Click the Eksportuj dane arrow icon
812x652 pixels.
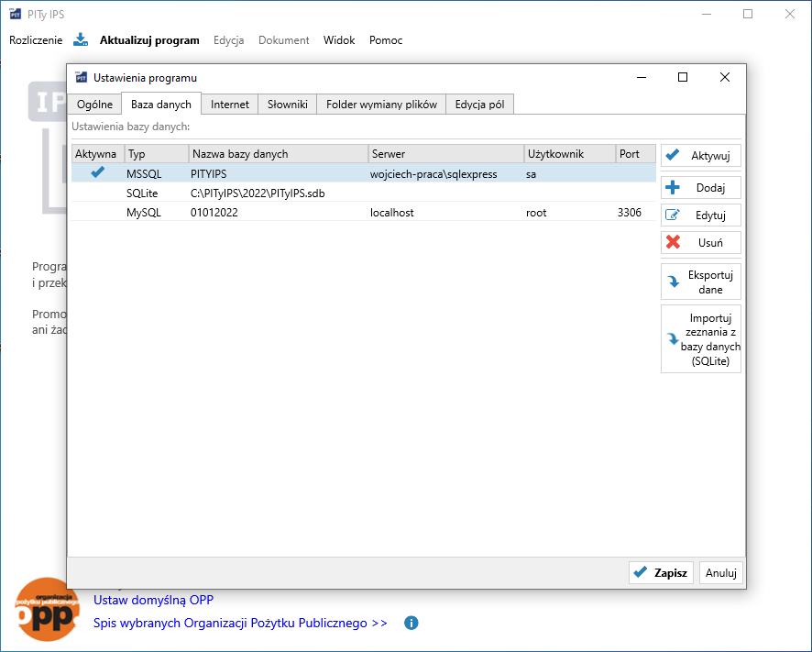tap(674, 282)
